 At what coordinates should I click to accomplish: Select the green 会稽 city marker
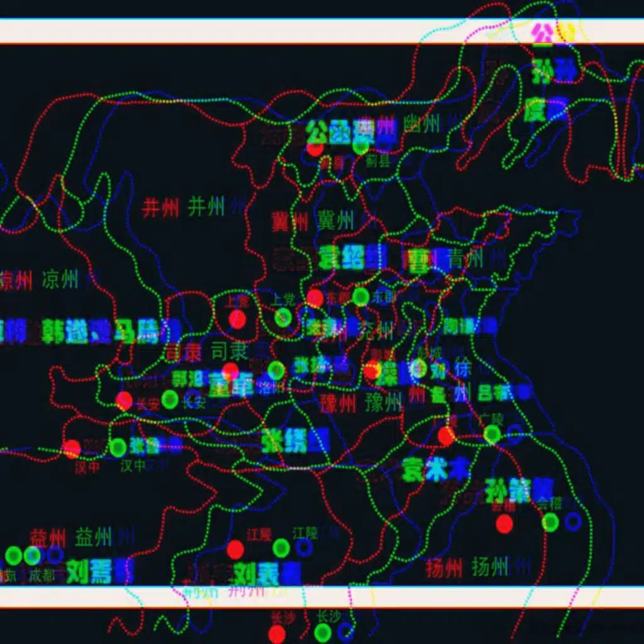click(x=550, y=522)
